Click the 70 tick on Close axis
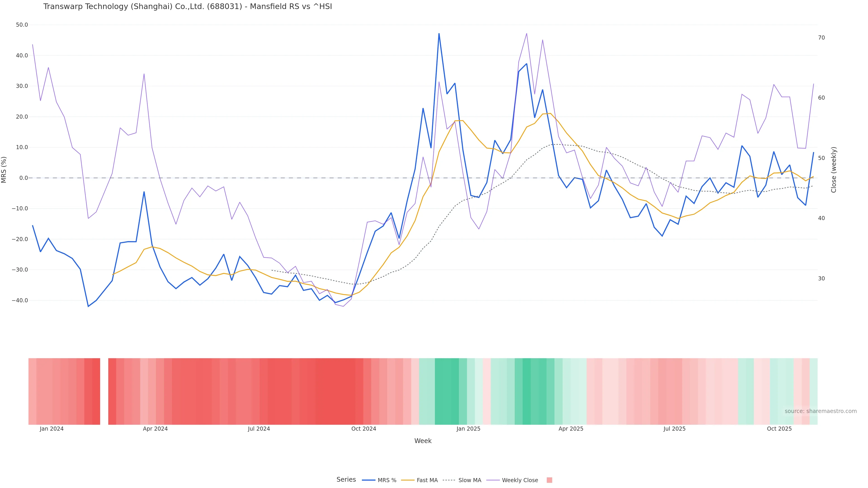Viewport: 868px width, 488px height. (821, 38)
